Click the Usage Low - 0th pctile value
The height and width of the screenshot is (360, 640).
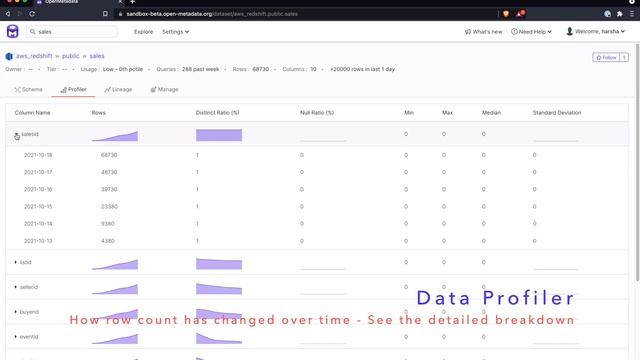coord(123,69)
